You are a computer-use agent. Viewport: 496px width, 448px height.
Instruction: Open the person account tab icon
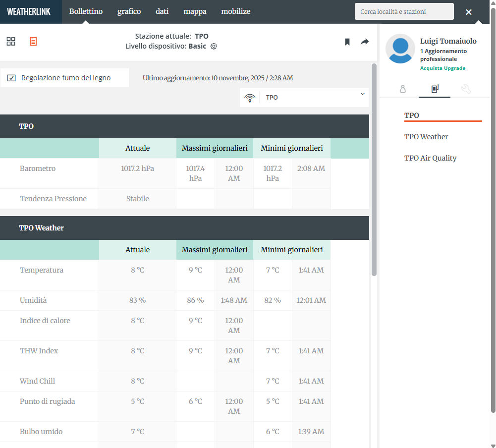click(x=403, y=89)
